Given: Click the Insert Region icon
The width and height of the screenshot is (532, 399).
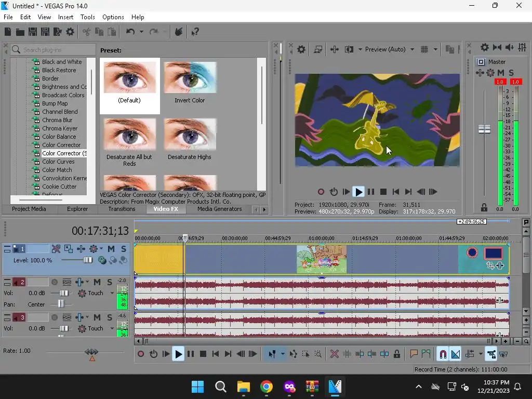Looking at the screenshot, I should pos(426,354).
